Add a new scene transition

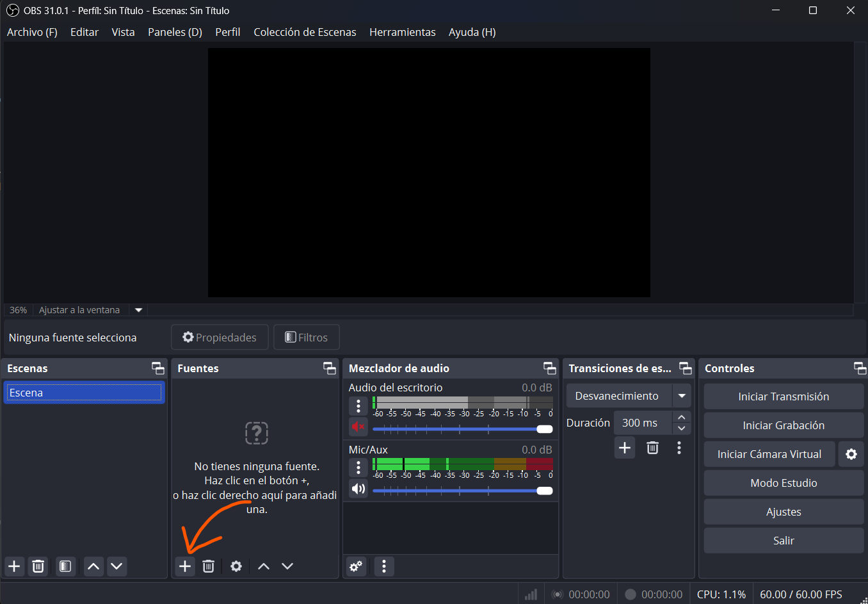pos(625,448)
